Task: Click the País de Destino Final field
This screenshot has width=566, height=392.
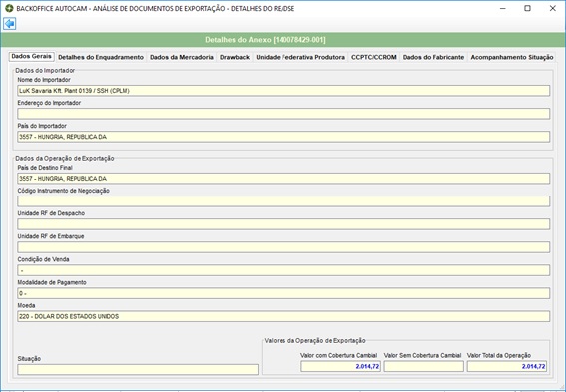Action: click(283, 179)
